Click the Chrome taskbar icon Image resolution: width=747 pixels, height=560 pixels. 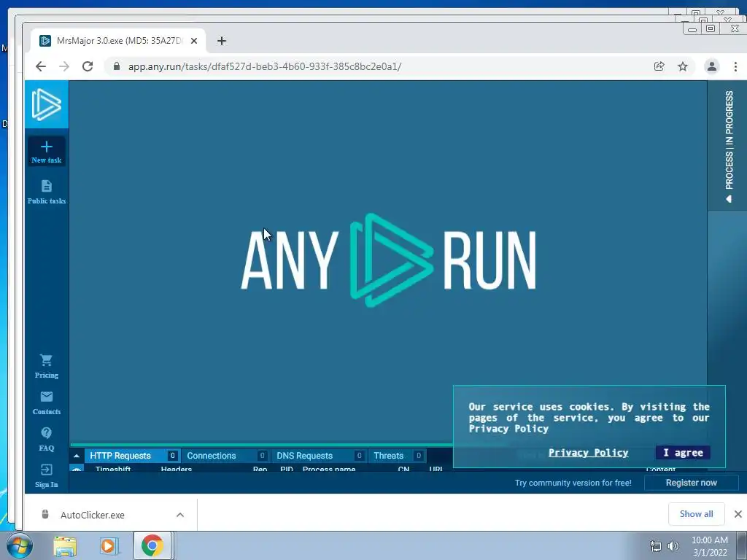coord(152,545)
